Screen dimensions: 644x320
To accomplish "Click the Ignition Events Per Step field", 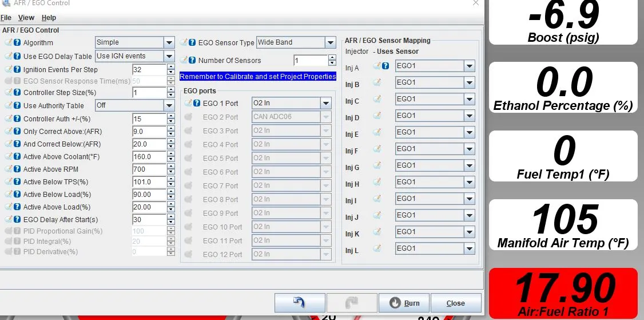I will (149, 69).
